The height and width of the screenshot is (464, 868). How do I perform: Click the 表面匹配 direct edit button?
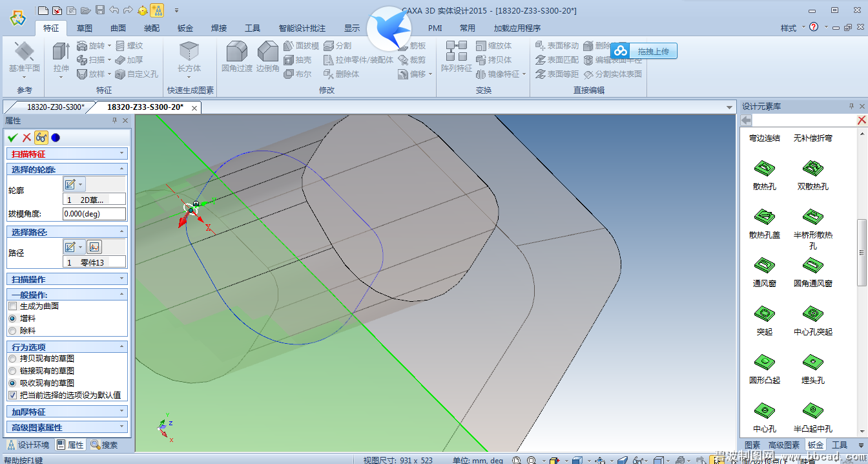(557, 60)
